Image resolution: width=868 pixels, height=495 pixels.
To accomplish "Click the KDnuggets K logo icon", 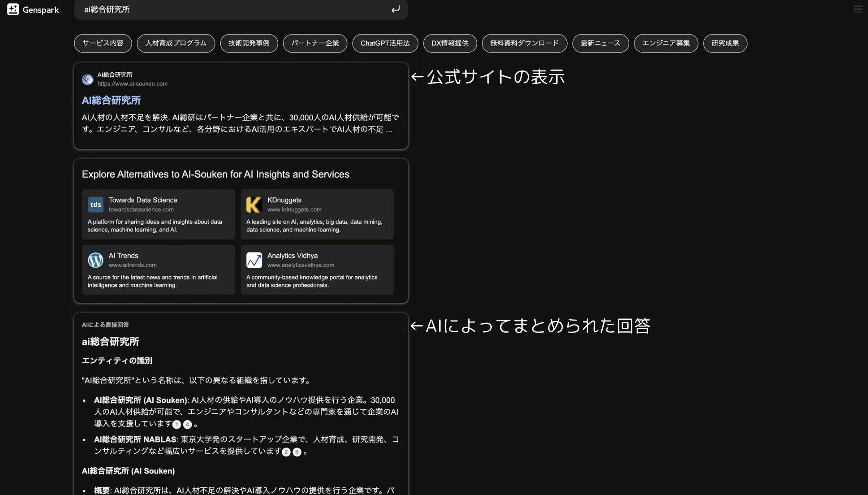I will click(x=254, y=205).
